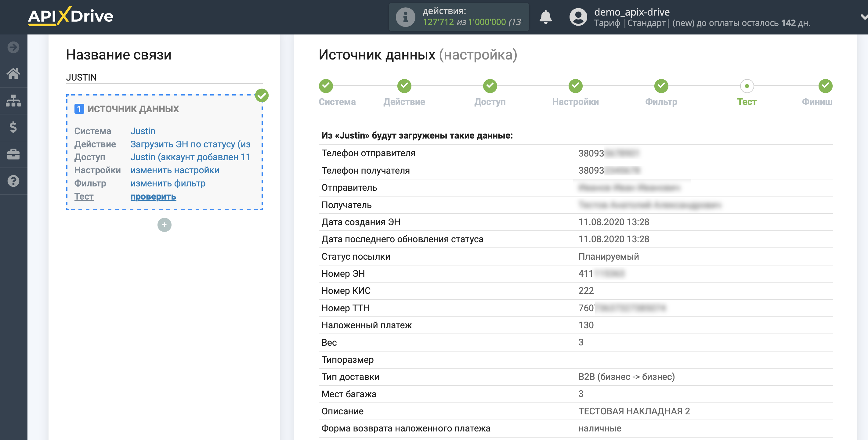Click the Действие step checkmark circle
The image size is (868, 440).
[404, 86]
